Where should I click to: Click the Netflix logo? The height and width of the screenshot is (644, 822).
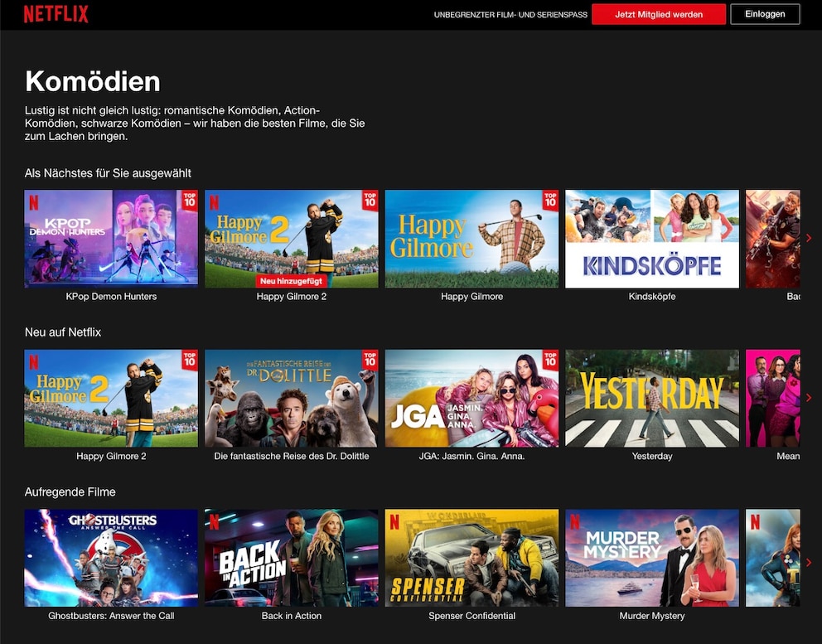[56, 14]
